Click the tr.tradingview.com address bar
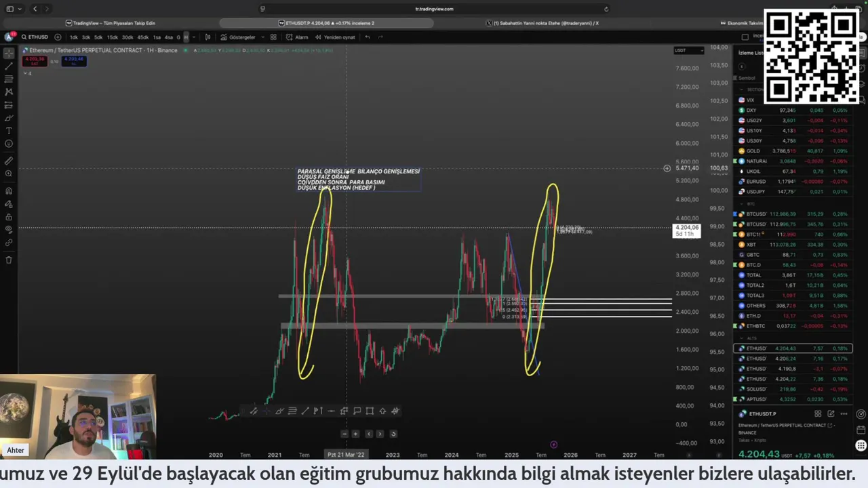The height and width of the screenshot is (488, 868). click(x=434, y=9)
